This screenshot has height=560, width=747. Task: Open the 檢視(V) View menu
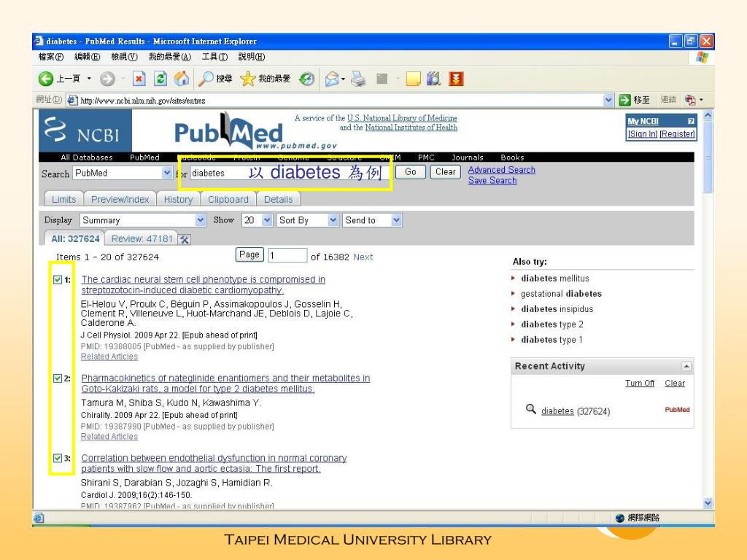[x=124, y=57]
